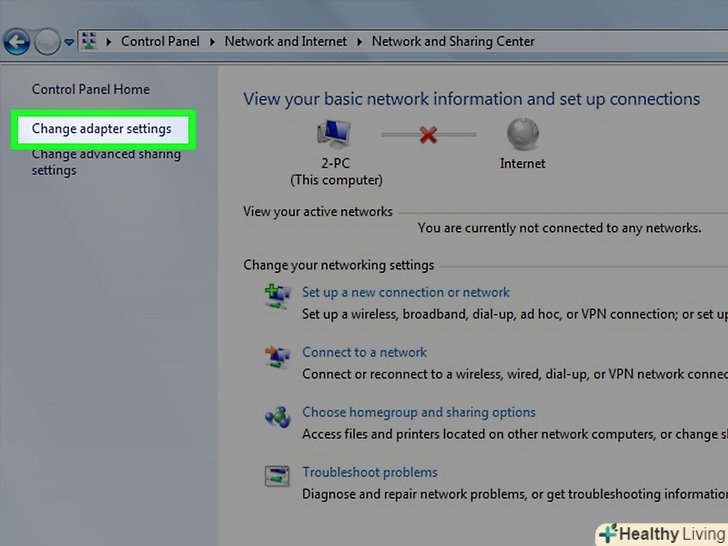Open Connect to a network link
The width and height of the screenshot is (728, 546).
(x=364, y=352)
